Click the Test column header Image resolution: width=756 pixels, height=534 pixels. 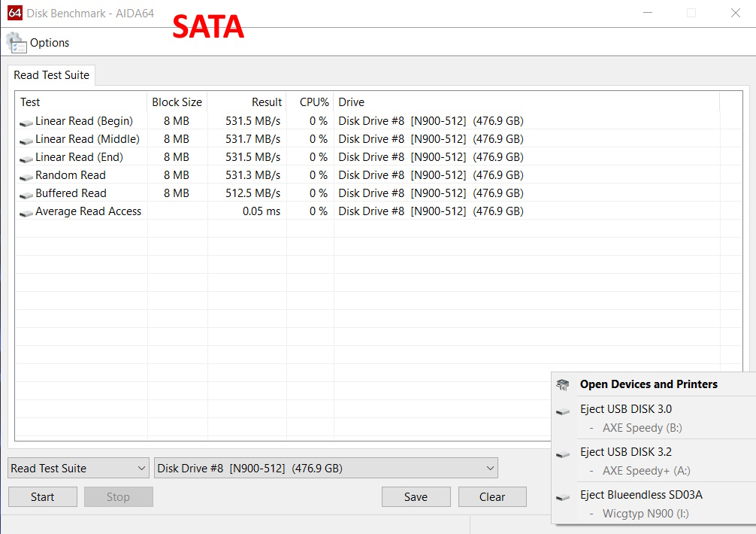[x=81, y=102]
